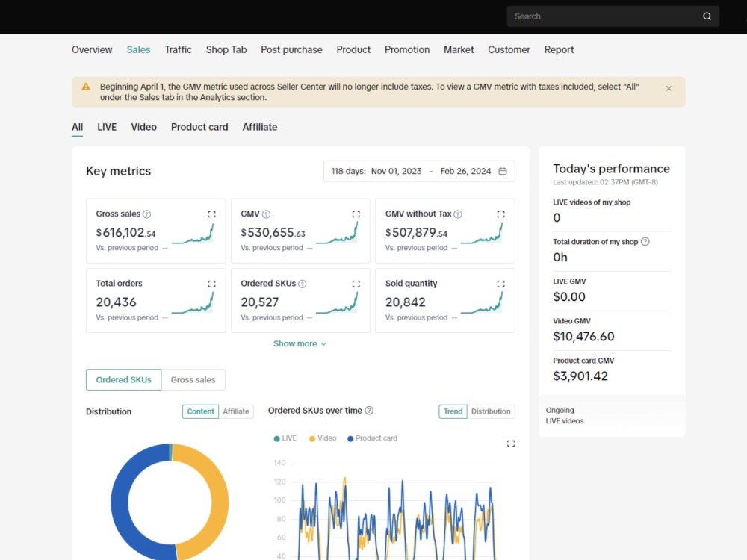Toggle the Video legend series

pyautogui.click(x=323, y=438)
